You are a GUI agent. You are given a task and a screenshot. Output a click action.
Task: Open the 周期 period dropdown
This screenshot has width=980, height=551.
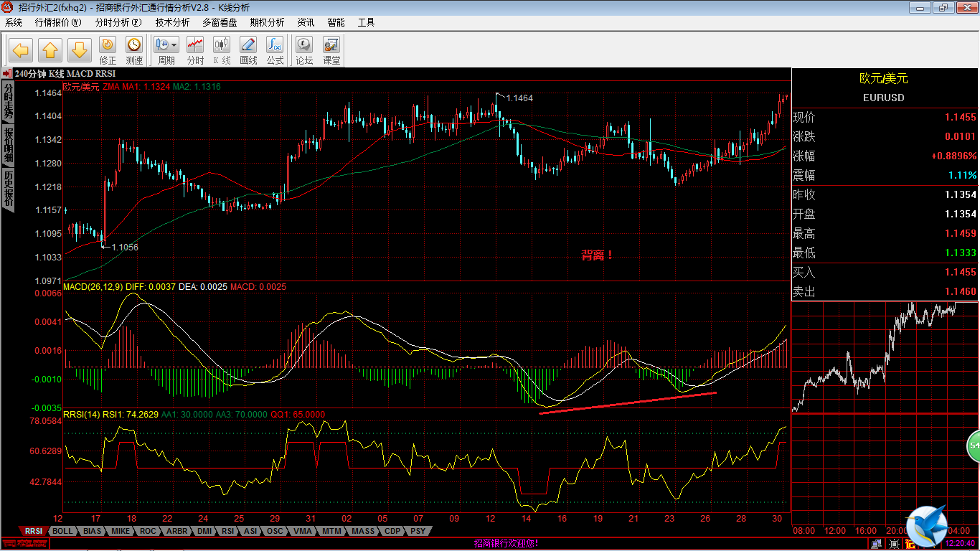(166, 50)
